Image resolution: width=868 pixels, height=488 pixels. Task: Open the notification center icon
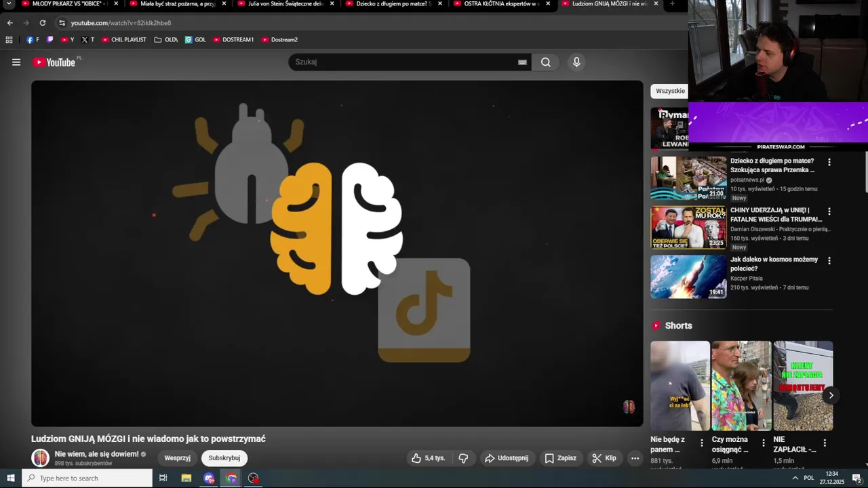coord(856,479)
